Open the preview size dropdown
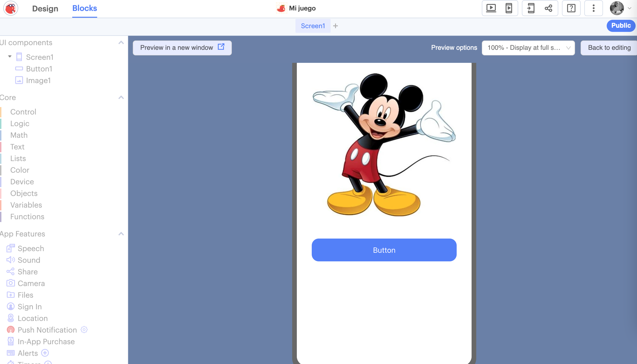Image resolution: width=637 pixels, height=364 pixels. coord(528,48)
